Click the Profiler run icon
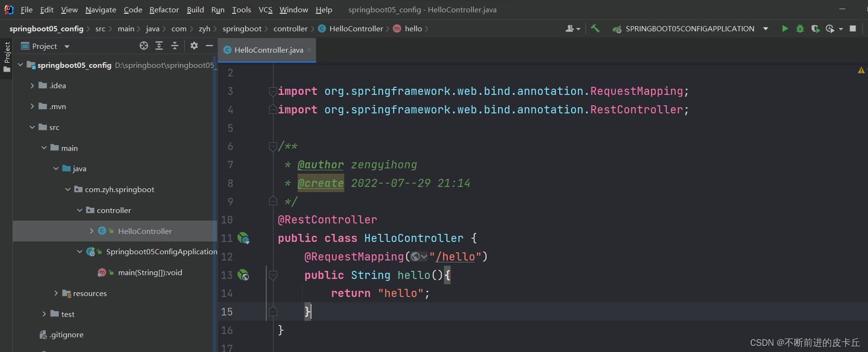Screen dimensions: 868x352 point(830,29)
